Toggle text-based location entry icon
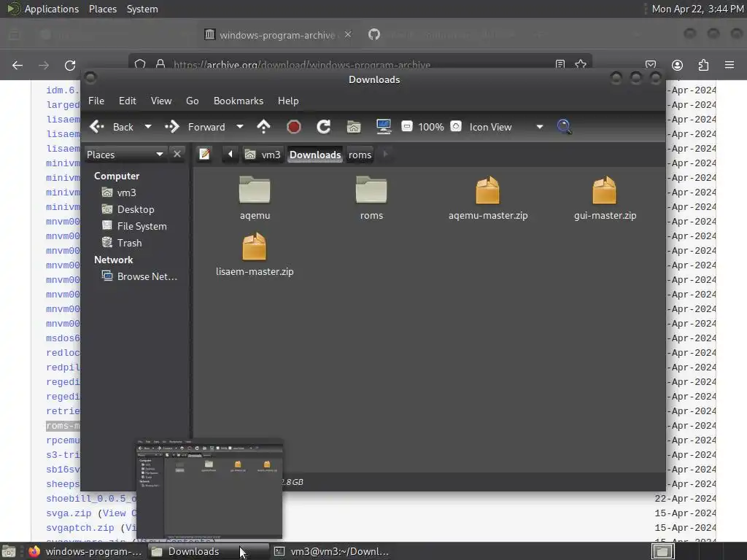The height and width of the screenshot is (560, 747). 205,155
